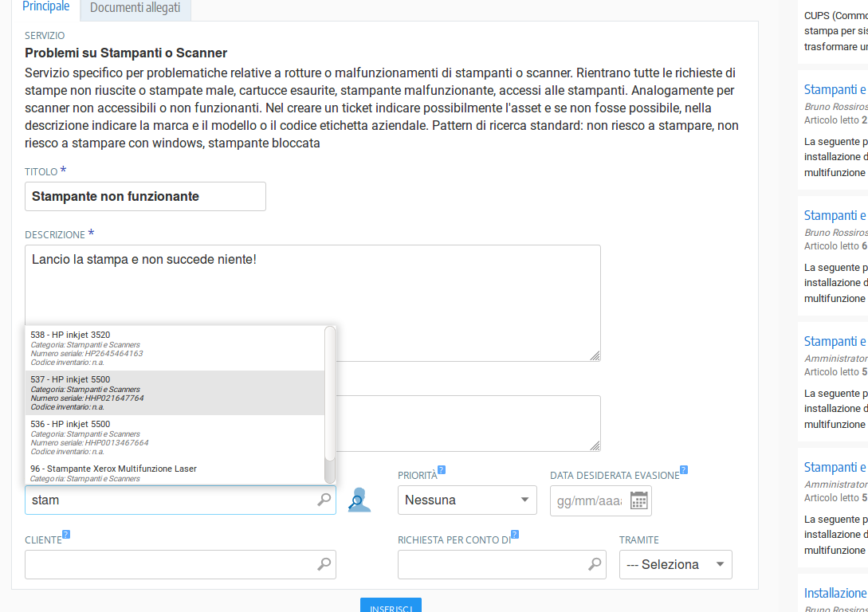Click the second textarea's resize handle
The width and height of the screenshot is (868, 612).
pyautogui.click(x=595, y=445)
